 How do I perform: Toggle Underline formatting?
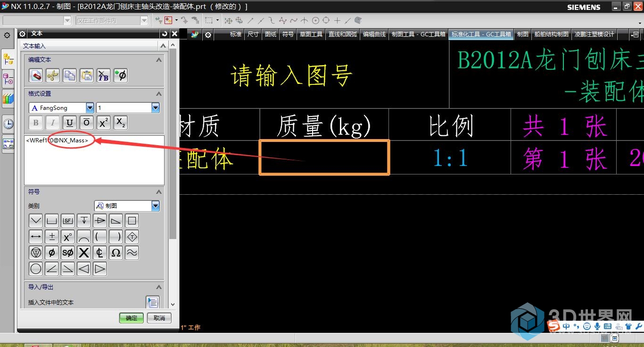pos(70,123)
